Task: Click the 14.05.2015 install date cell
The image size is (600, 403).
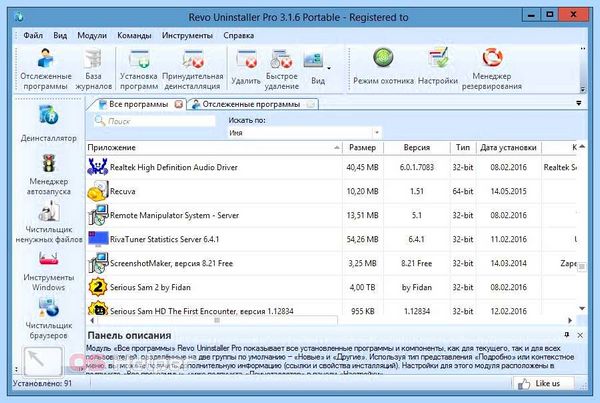Action: tap(509, 191)
